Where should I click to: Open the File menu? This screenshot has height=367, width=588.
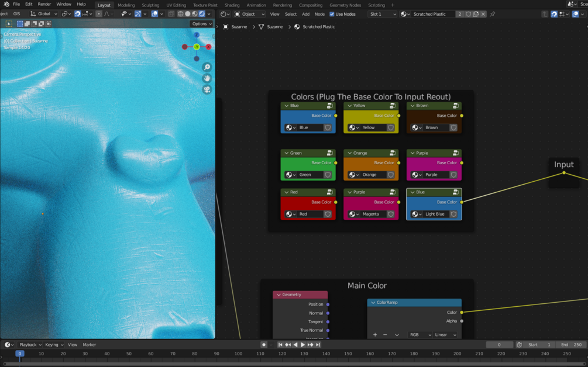click(x=16, y=4)
